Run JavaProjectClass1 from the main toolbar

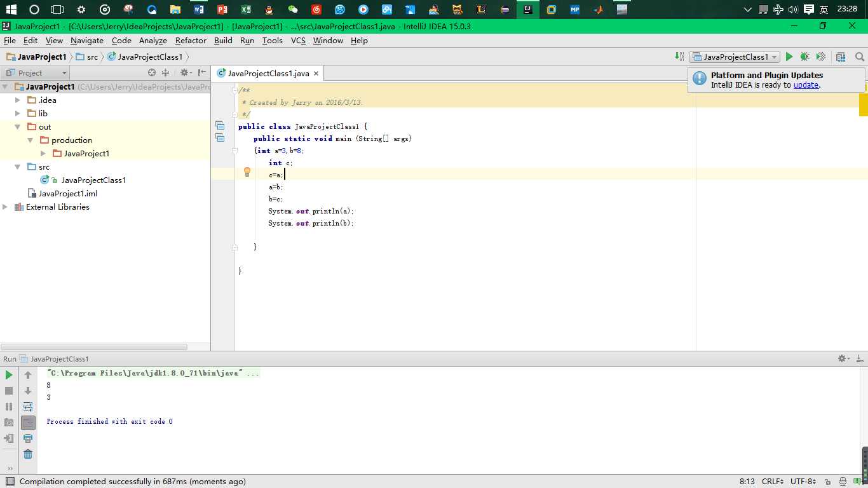point(789,57)
